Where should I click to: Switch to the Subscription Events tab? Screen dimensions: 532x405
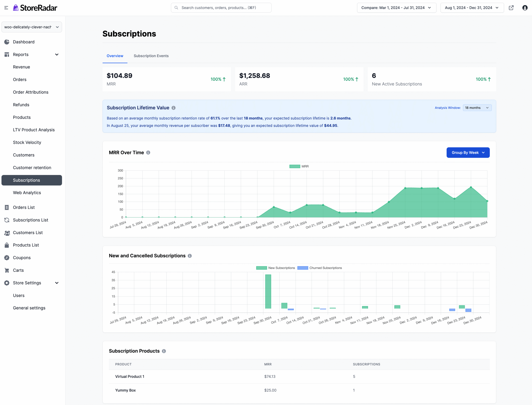click(x=151, y=56)
